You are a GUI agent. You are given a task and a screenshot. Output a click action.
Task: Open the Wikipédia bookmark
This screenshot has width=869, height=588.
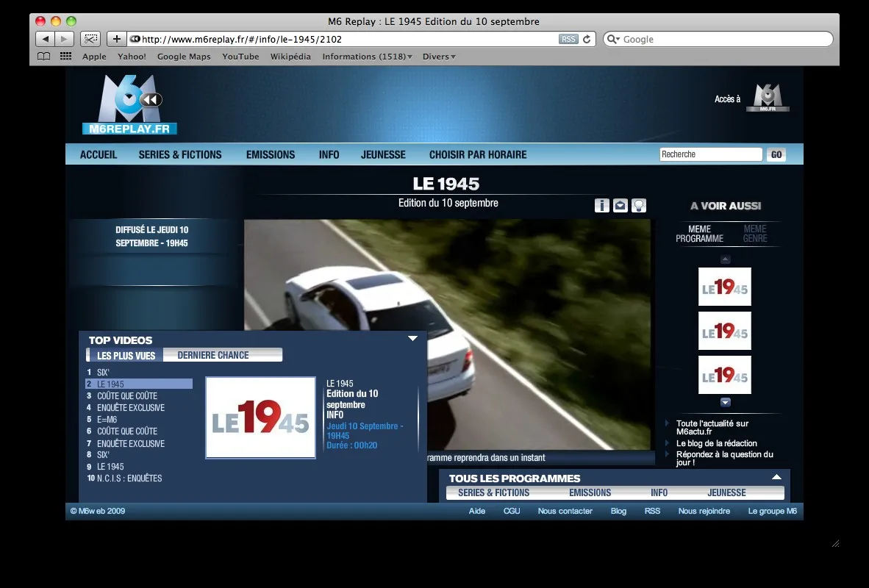point(290,57)
